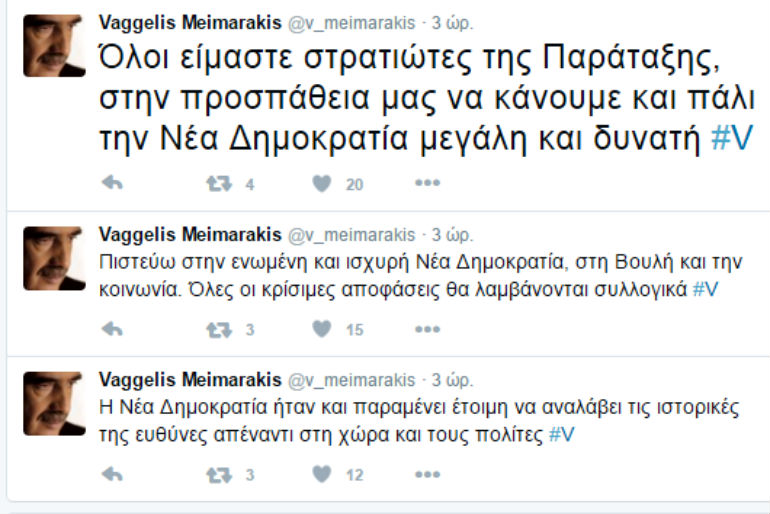Viewport: 770px width, 514px height.
Task: Open Vaggelis Meimarakis name on first tweet
Action: tap(190, 20)
